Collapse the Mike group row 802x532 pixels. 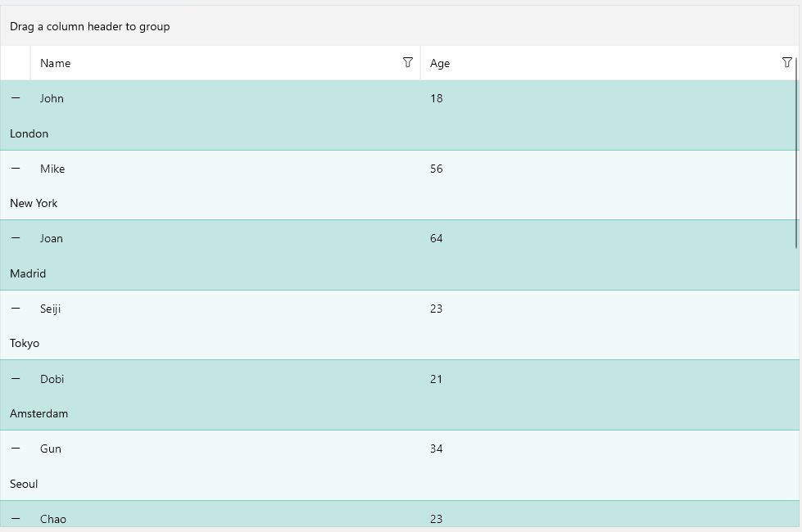click(x=15, y=169)
